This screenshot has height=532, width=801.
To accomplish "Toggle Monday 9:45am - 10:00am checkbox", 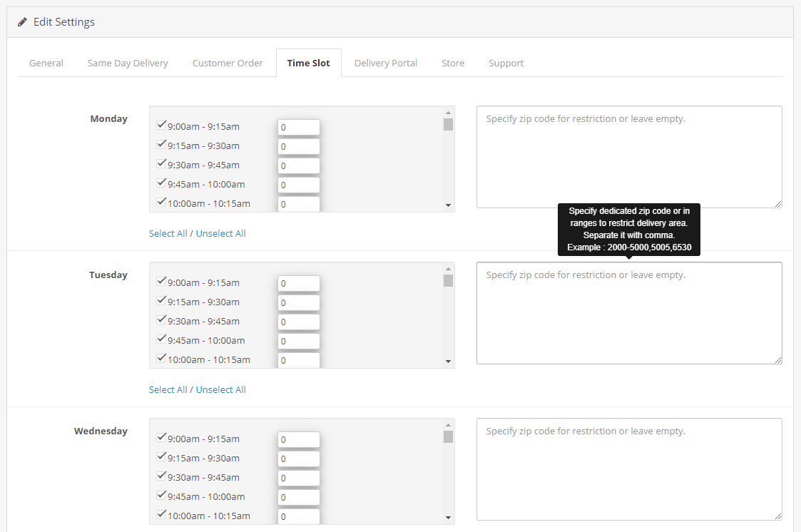I will [x=161, y=183].
